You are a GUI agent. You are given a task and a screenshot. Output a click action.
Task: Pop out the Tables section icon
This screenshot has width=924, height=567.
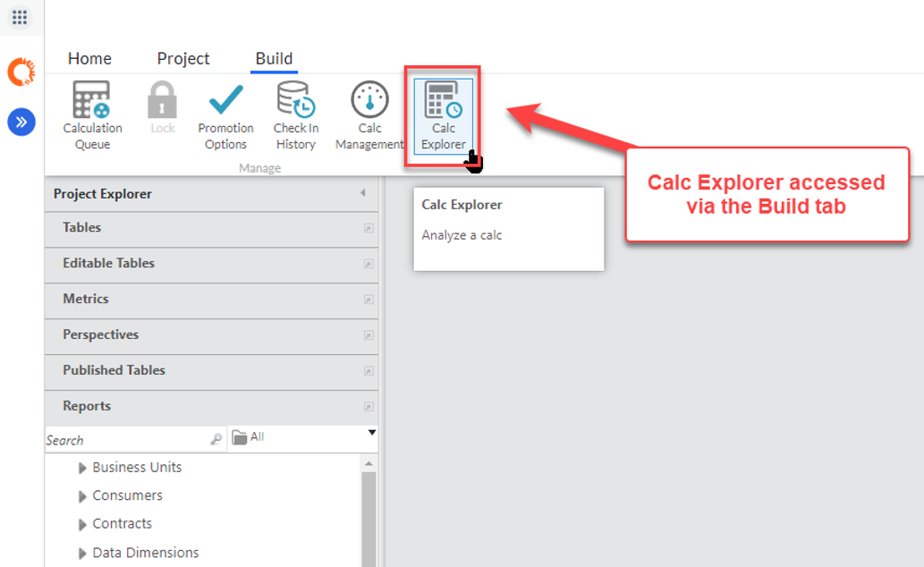point(368,229)
